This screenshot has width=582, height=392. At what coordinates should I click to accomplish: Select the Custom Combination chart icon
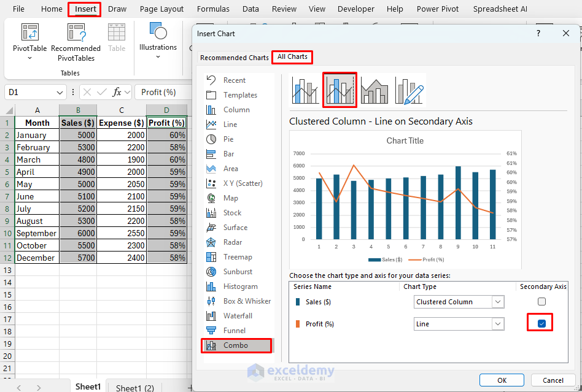point(411,91)
